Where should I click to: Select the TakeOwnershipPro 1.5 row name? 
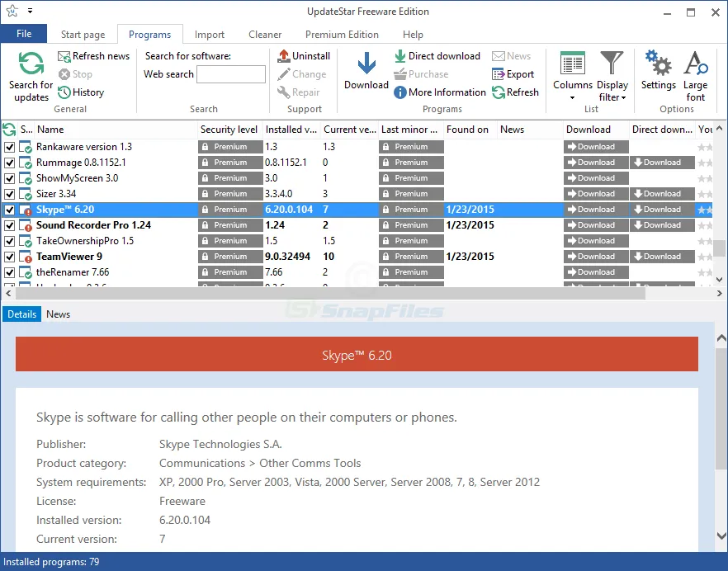click(x=85, y=242)
